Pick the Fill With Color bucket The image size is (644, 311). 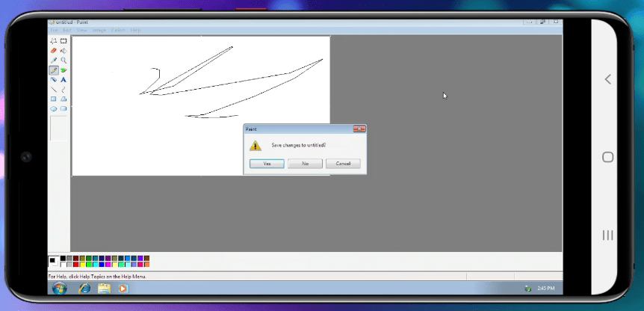(64, 51)
